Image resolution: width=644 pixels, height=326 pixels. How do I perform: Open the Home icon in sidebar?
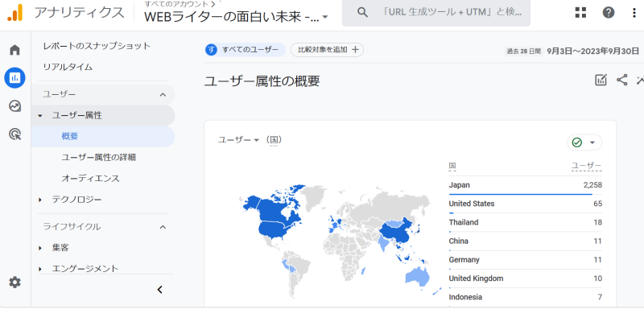click(14, 50)
